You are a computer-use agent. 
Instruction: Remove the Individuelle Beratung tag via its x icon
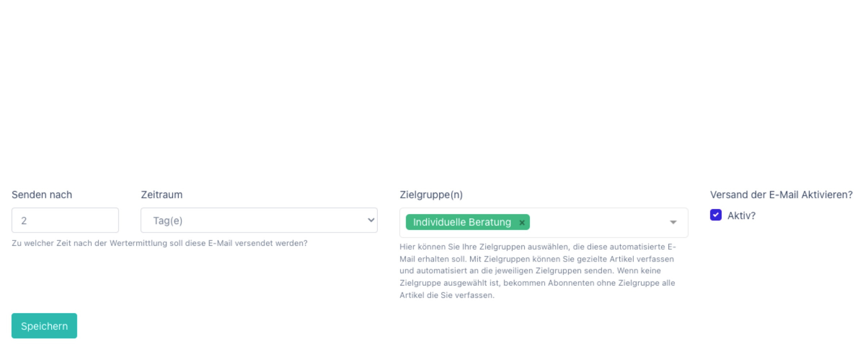click(x=522, y=222)
